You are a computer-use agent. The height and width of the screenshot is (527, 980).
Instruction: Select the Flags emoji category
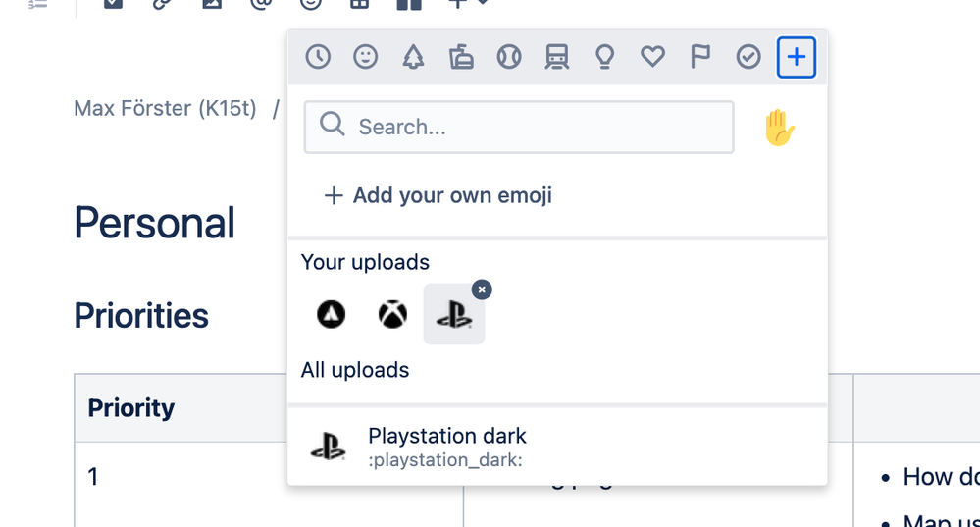pyautogui.click(x=700, y=57)
